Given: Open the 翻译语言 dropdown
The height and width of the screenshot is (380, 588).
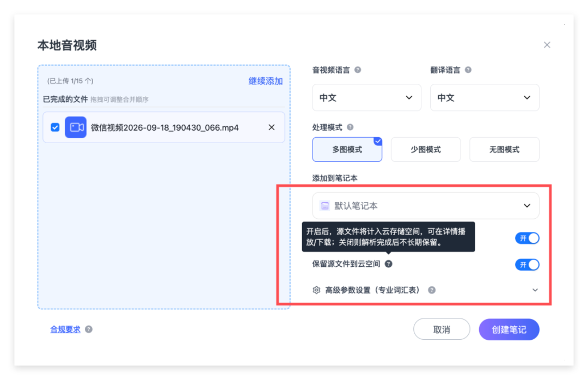Looking at the screenshot, I should pyautogui.click(x=485, y=97).
